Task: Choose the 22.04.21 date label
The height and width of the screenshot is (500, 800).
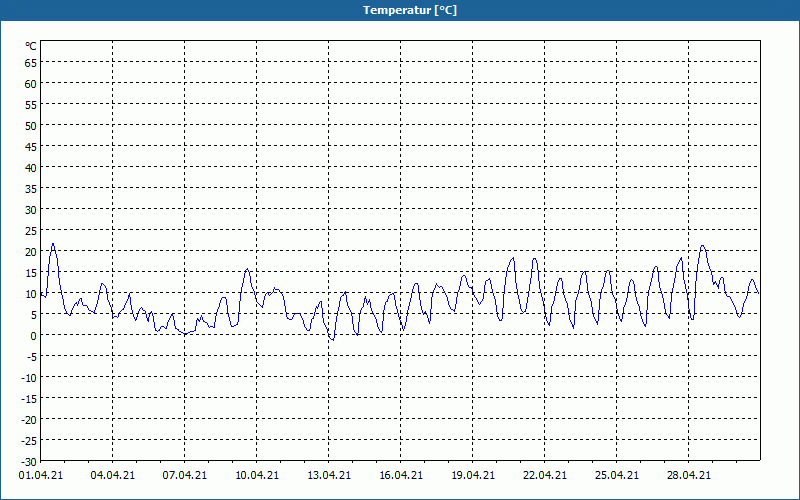Action: [x=544, y=476]
